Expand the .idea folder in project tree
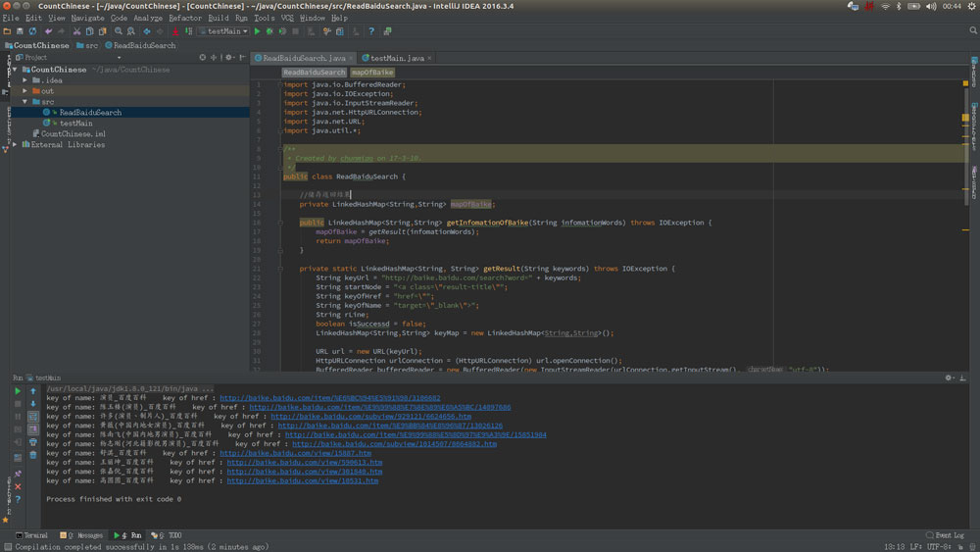Image resolution: width=980 pixels, height=552 pixels. (25, 80)
